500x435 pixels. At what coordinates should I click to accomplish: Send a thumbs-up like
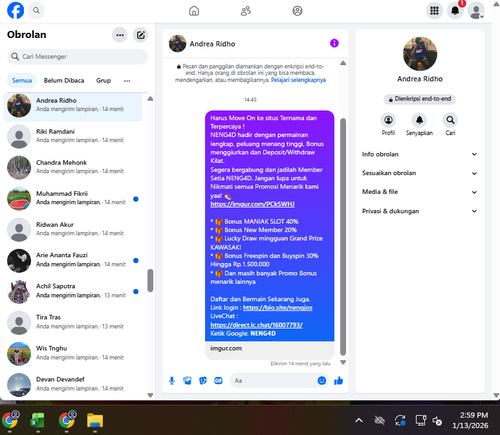tap(339, 380)
